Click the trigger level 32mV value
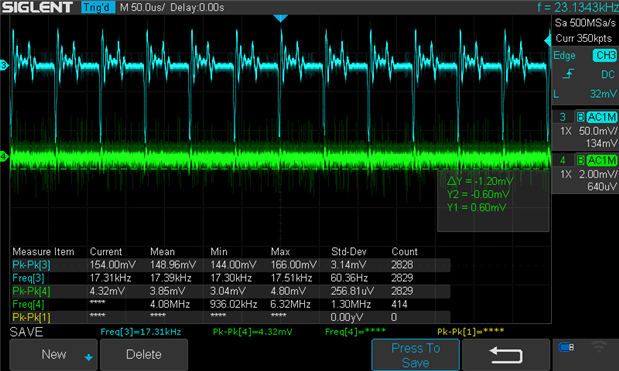Image resolution: width=619 pixels, height=371 pixels. click(603, 94)
